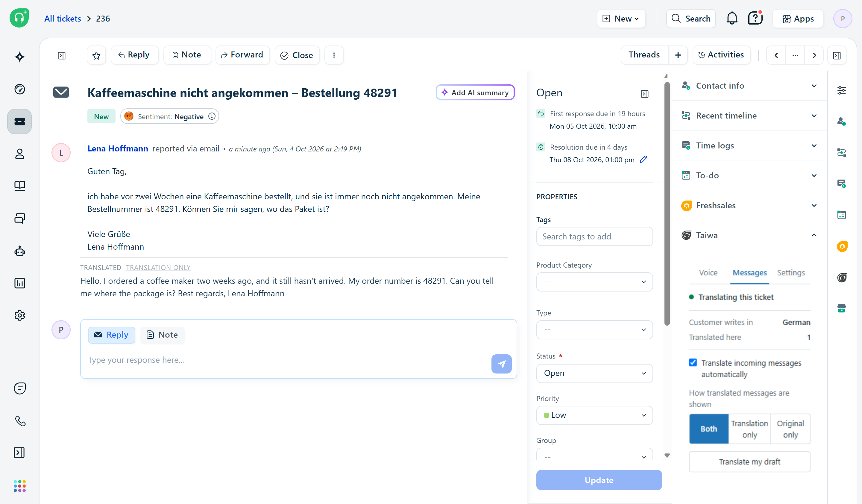Click the notifications bell icon
Image resolution: width=862 pixels, height=504 pixels.
click(732, 19)
